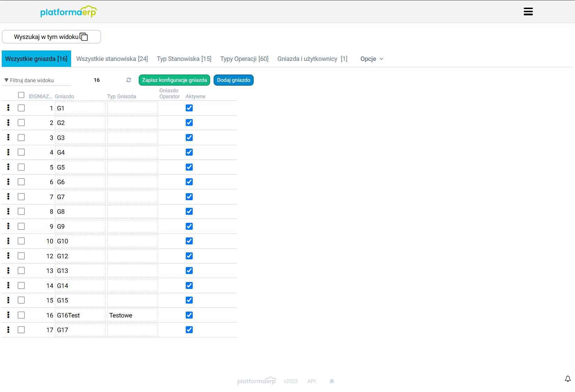Viewport: 575px width, 392px height.
Task: Open the notifications bell
Action: pos(568,379)
